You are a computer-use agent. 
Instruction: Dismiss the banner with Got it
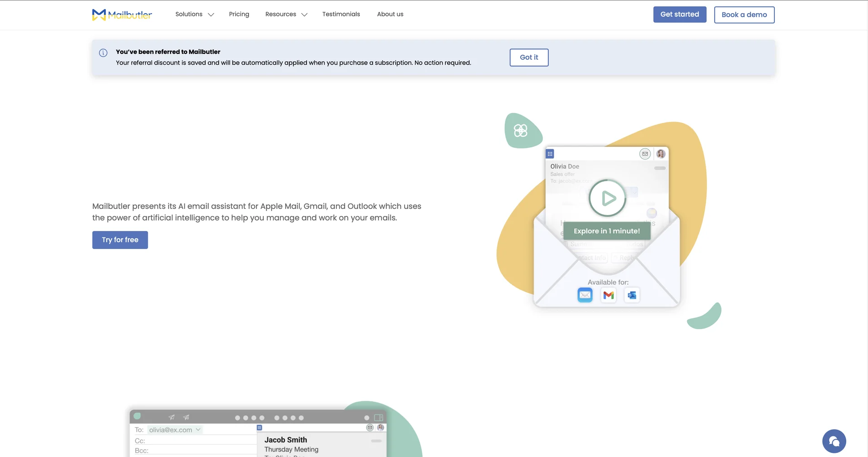click(x=529, y=57)
